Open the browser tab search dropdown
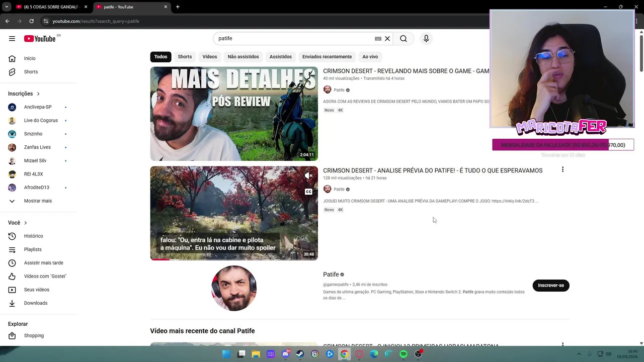Viewport: 644px width, 362px height. tap(7, 7)
